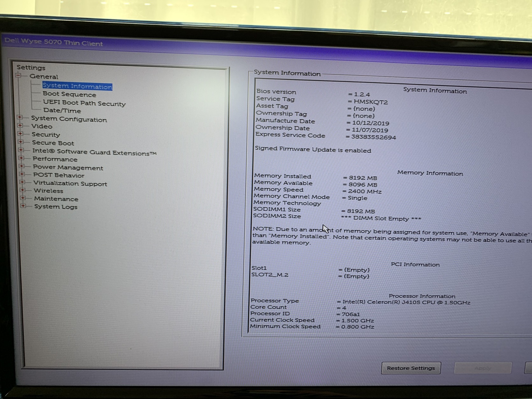Click the Settings panel heading
This screenshot has width=532, height=399.
pos(31,67)
